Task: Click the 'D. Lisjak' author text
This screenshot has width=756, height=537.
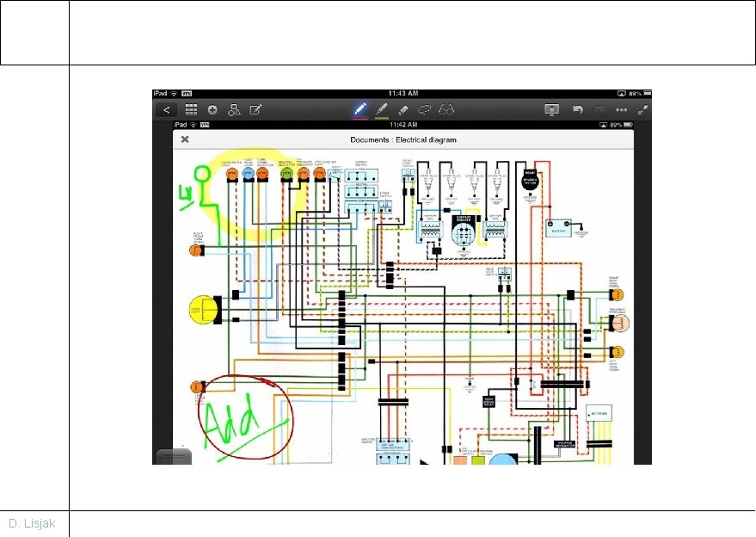Action: [32, 523]
